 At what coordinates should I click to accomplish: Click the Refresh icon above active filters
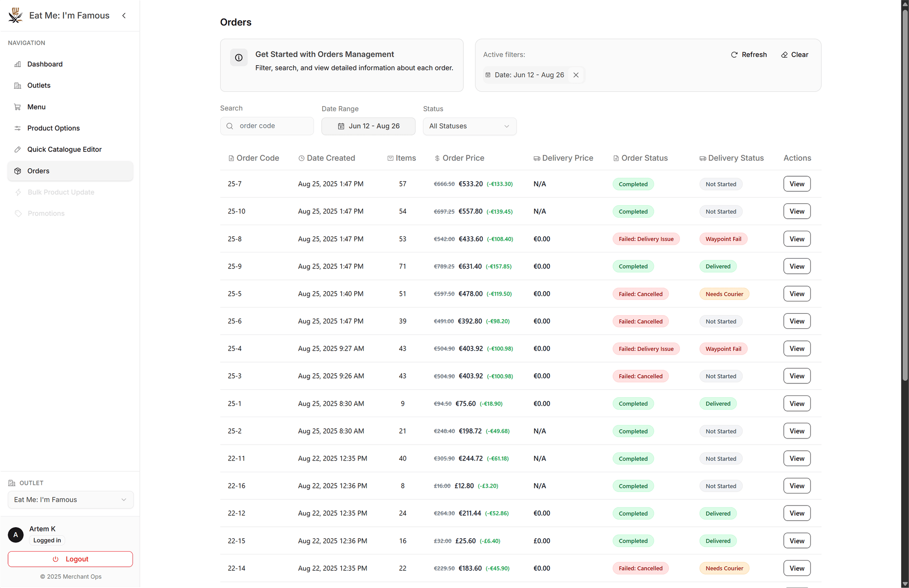(x=734, y=55)
